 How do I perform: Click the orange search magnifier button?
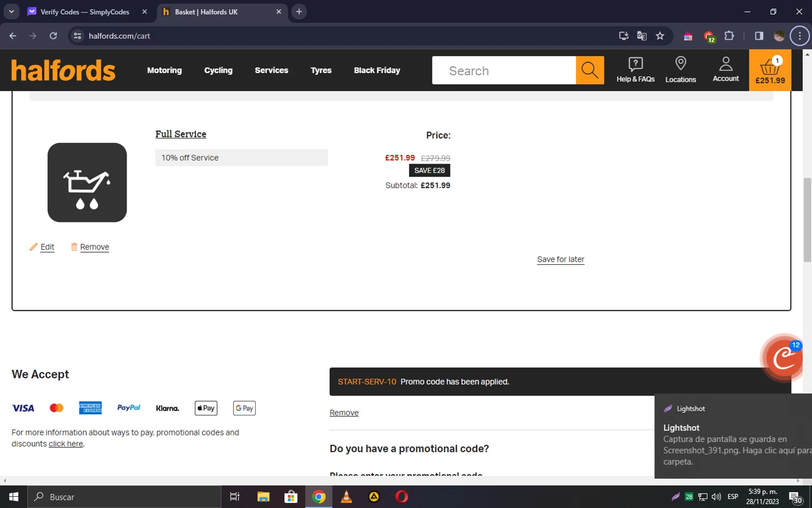point(590,70)
